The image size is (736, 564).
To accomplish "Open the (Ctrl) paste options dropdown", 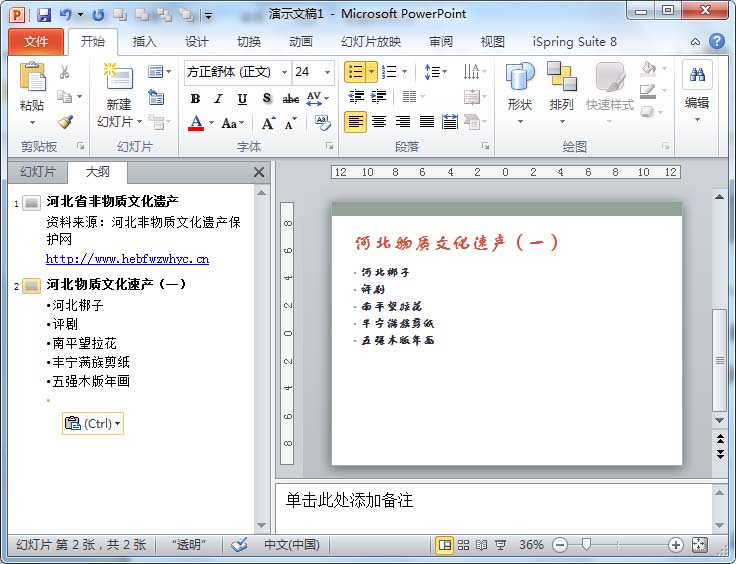I will (x=93, y=423).
